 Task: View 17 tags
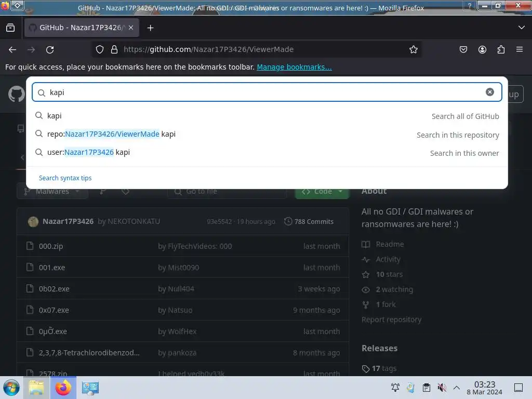click(x=379, y=368)
